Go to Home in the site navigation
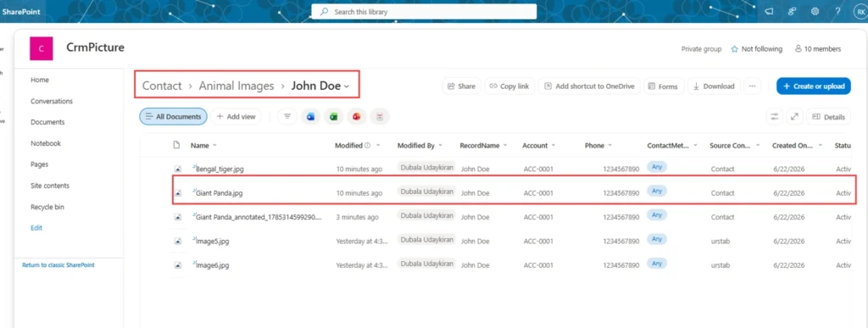This screenshot has width=868, height=328. coord(40,80)
